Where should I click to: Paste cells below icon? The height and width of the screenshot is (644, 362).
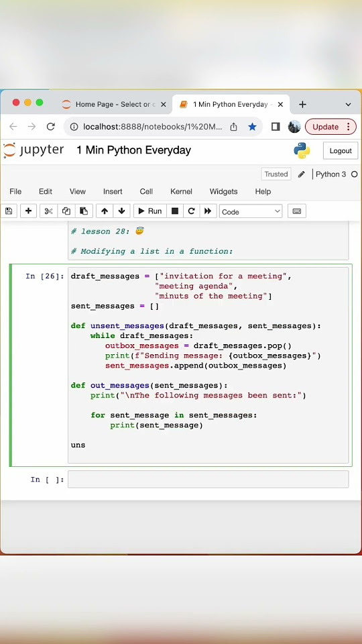click(x=84, y=211)
